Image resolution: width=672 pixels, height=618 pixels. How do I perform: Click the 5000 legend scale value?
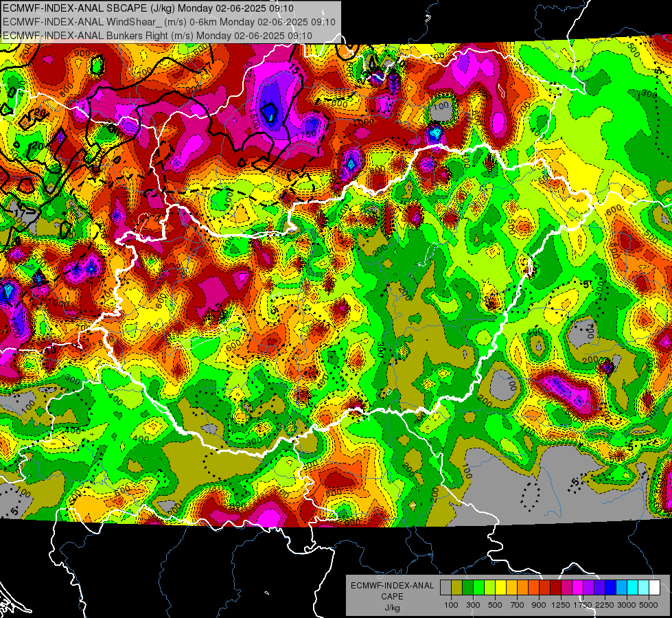(649, 605)
